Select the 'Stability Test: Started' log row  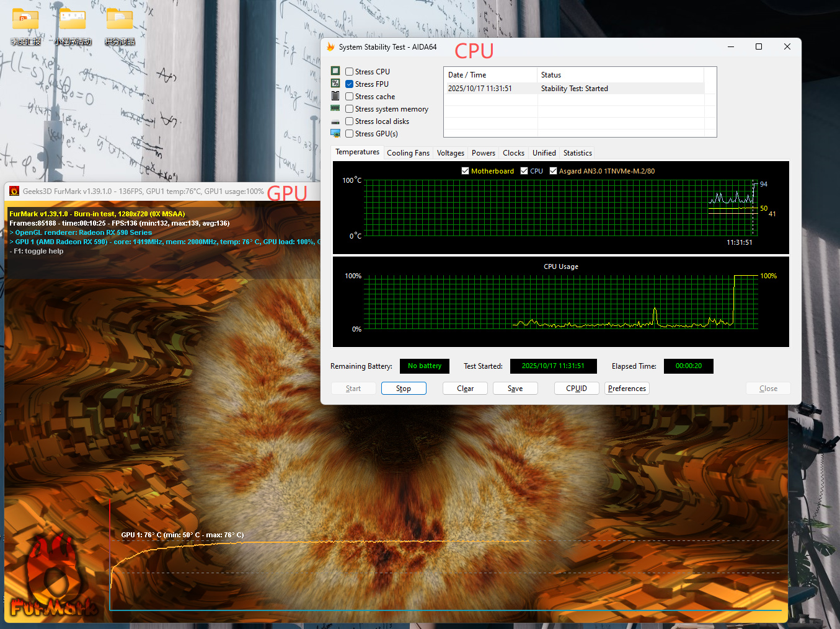coord(575,89)
